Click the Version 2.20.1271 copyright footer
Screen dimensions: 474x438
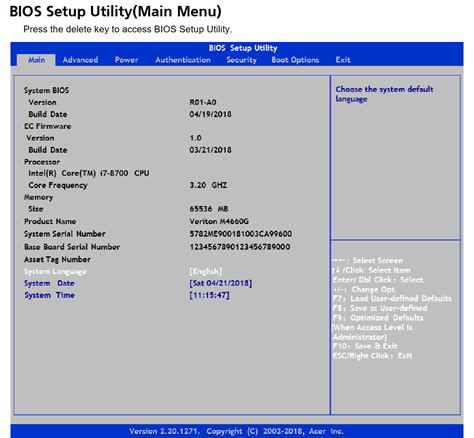coord(236,431)
